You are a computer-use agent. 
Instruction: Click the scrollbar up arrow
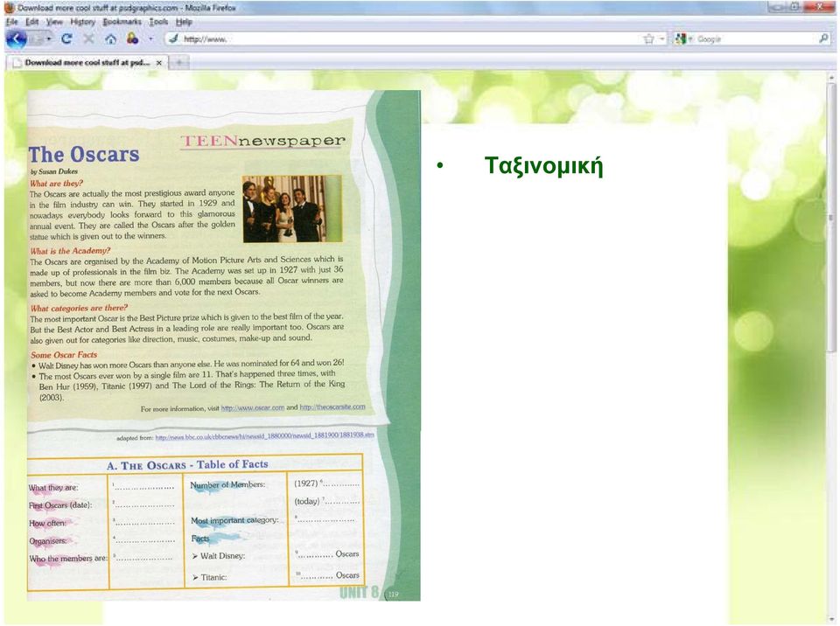831,78
